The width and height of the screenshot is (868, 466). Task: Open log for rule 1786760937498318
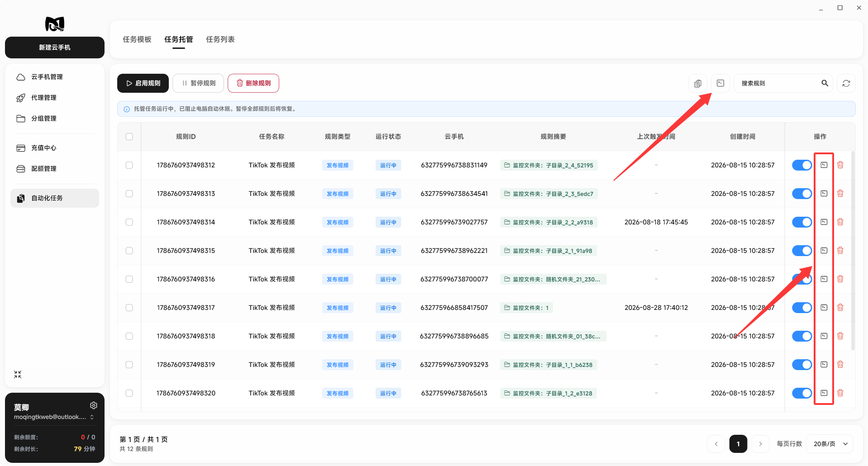[824, 336]
